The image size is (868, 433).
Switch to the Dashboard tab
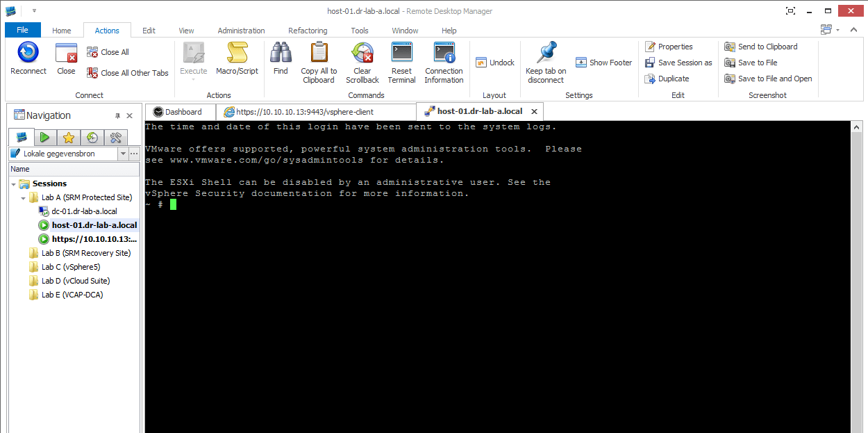tap(179, 112)
